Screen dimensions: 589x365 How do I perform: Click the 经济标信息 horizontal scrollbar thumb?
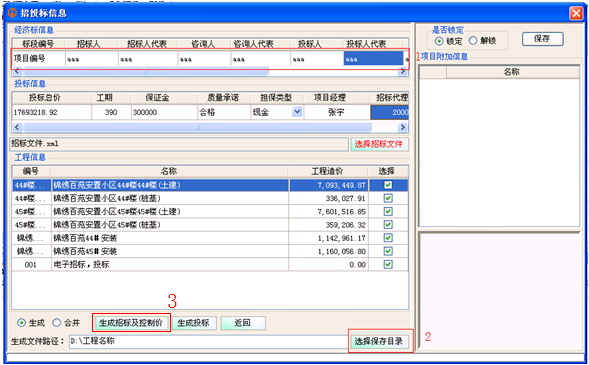[146, 71]
